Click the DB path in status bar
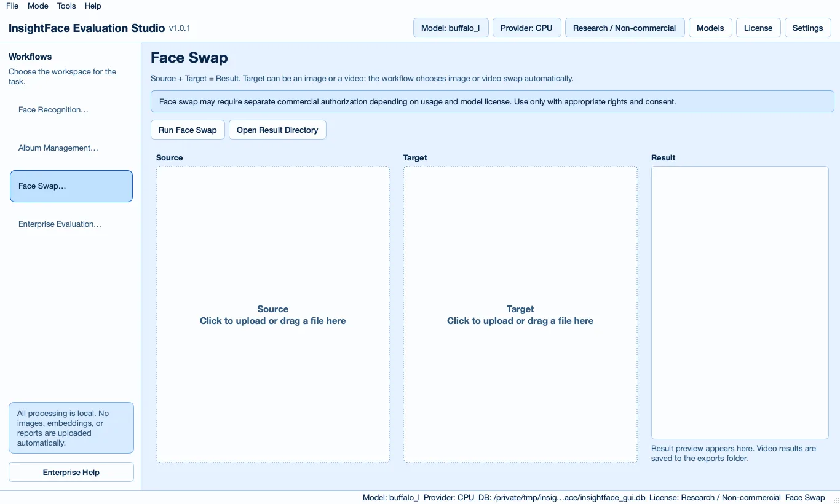840x504 pixels. click(562, 498)
